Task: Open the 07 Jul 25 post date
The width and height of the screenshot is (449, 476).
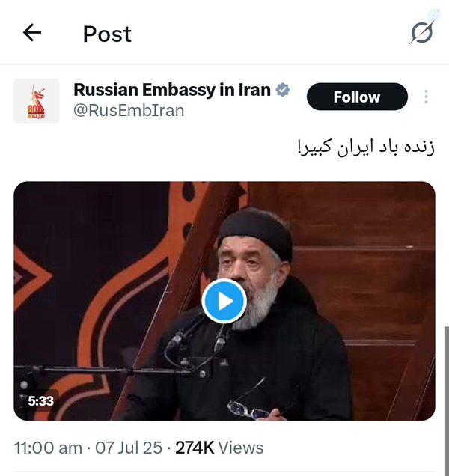Action: (x=129, y=448)
